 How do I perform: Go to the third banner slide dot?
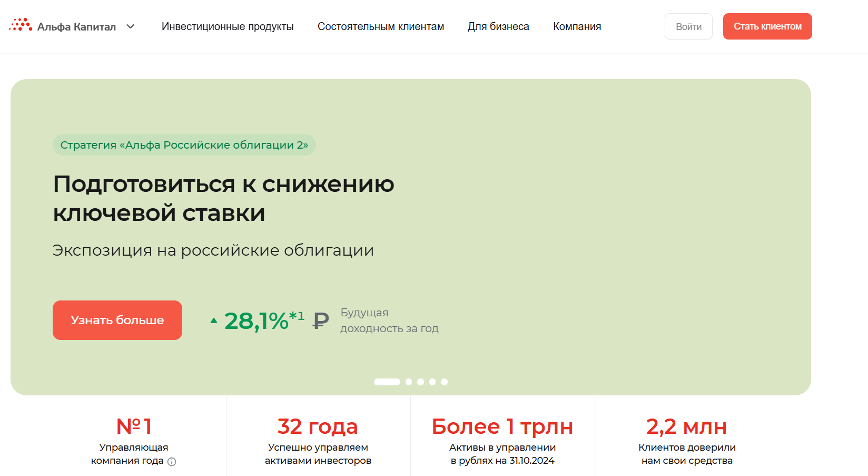pos(420,382)
